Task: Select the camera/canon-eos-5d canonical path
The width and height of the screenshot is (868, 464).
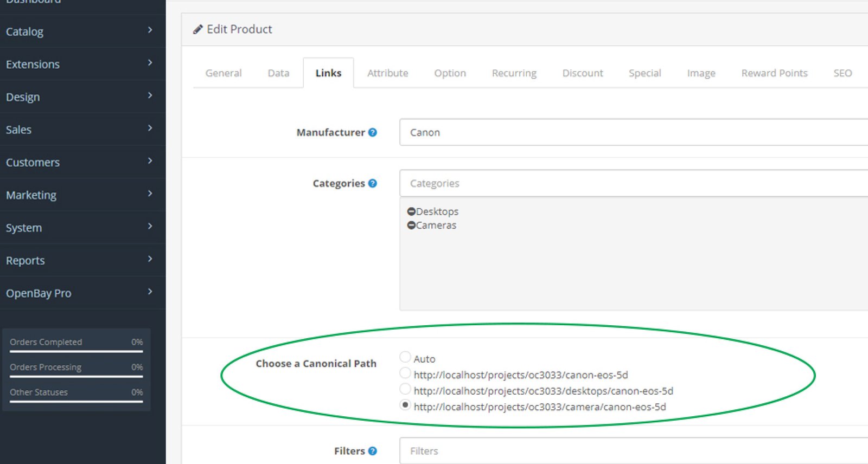Action: click(405, 405)
